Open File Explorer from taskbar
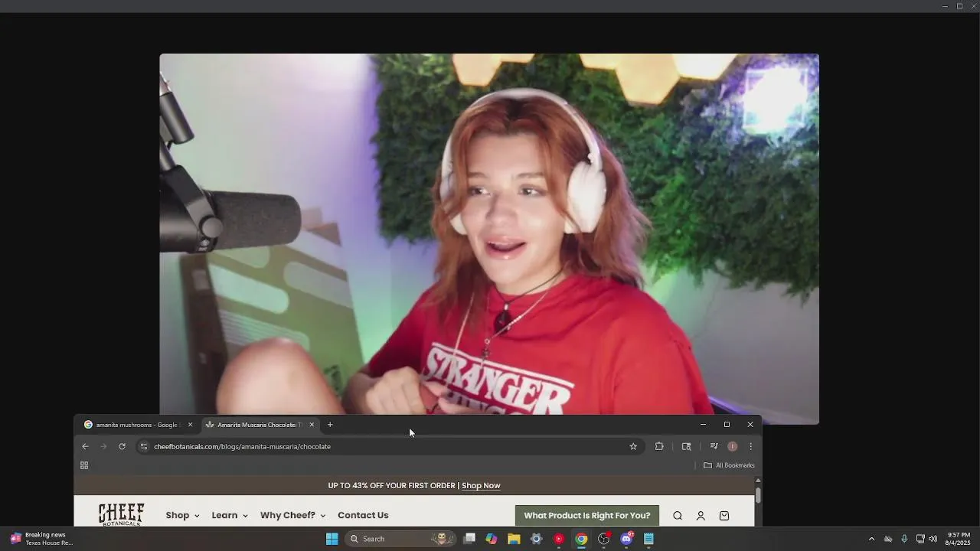The image size is (980, 551). (514, 539)
